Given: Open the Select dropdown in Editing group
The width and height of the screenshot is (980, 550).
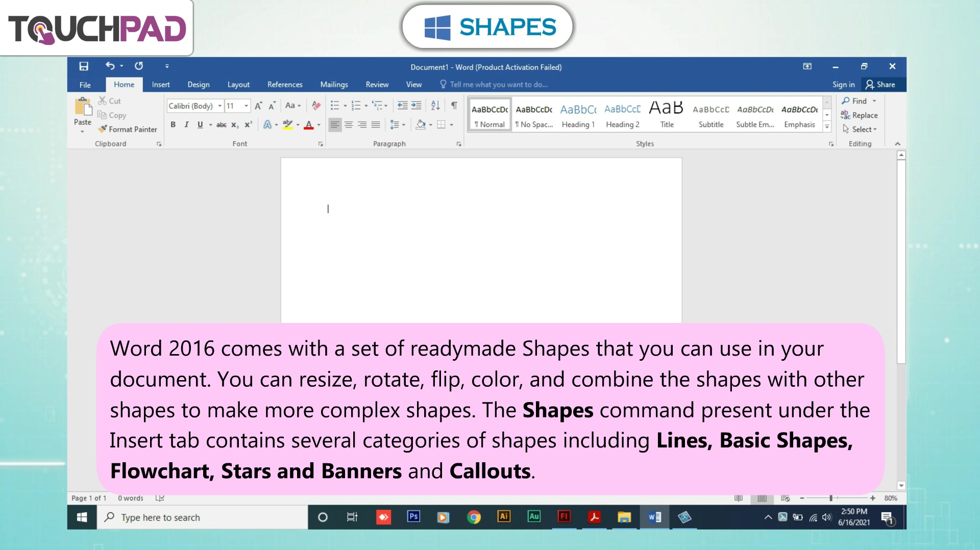Looking at the screenshot, I should (x=860, y=129).
